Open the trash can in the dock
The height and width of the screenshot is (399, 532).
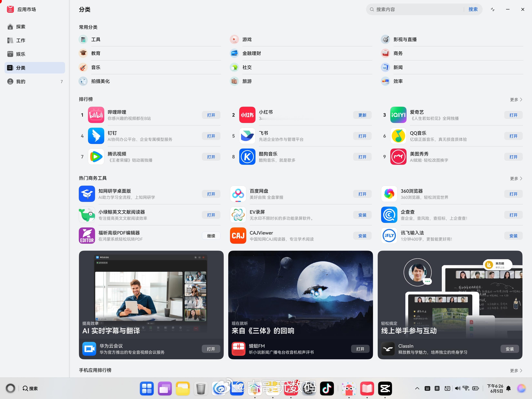tap(201, 389)
